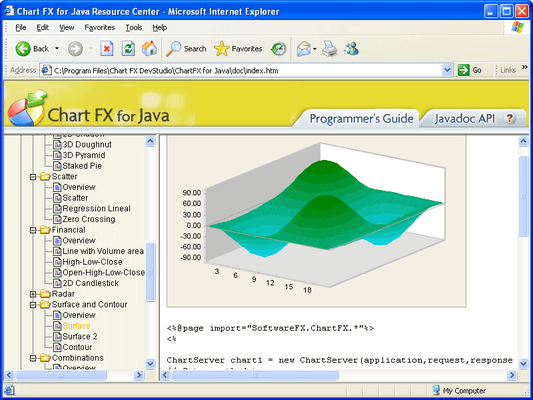Screen dimensions: 533x400
Task: Switch to the Javadoc API tab
Action: pos(464,119)
